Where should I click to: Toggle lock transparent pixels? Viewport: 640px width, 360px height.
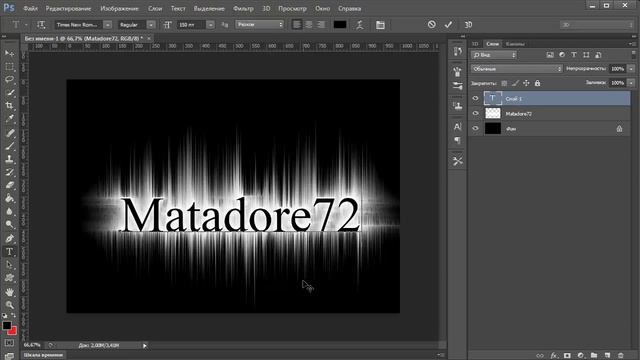click(x=504, y=83)
